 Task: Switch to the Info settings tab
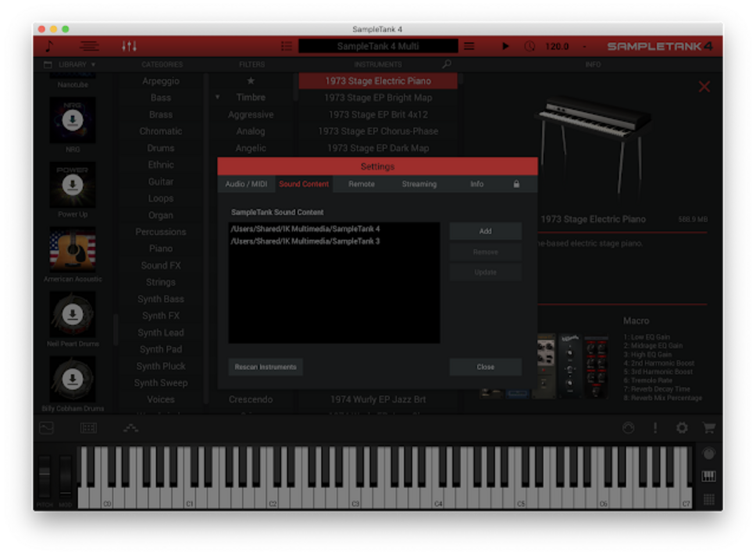[x=476, y=184]
